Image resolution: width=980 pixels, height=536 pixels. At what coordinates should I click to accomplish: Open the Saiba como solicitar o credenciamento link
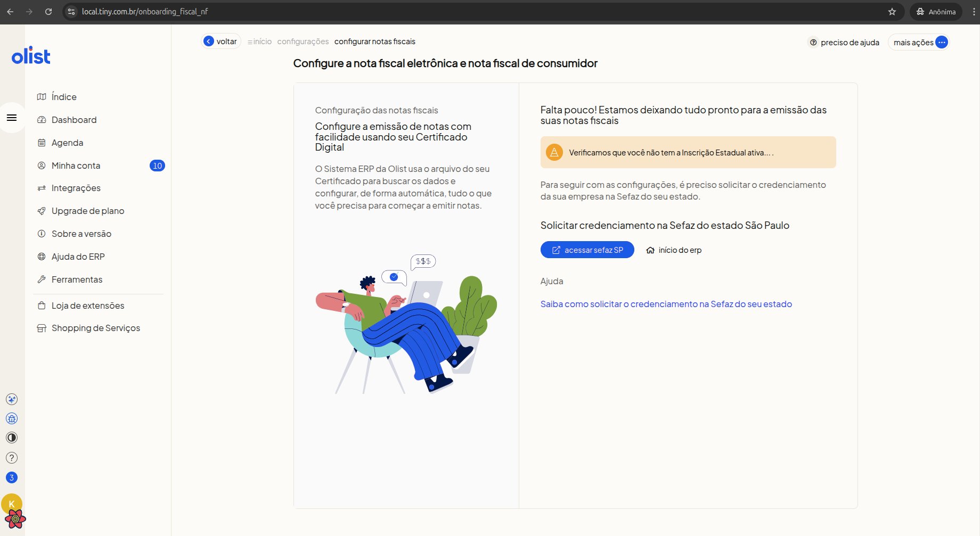(666, 304)
